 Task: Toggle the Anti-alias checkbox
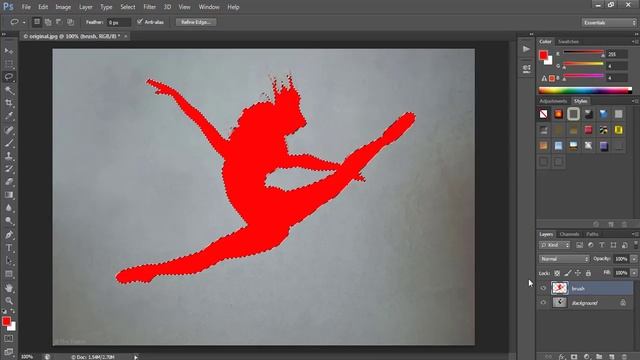click(x=140, y=22)
